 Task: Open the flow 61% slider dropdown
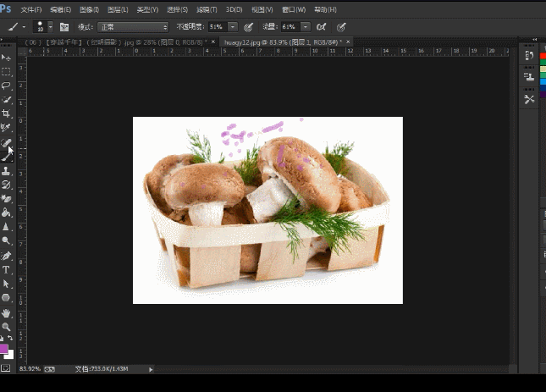[x=306, y=27]
